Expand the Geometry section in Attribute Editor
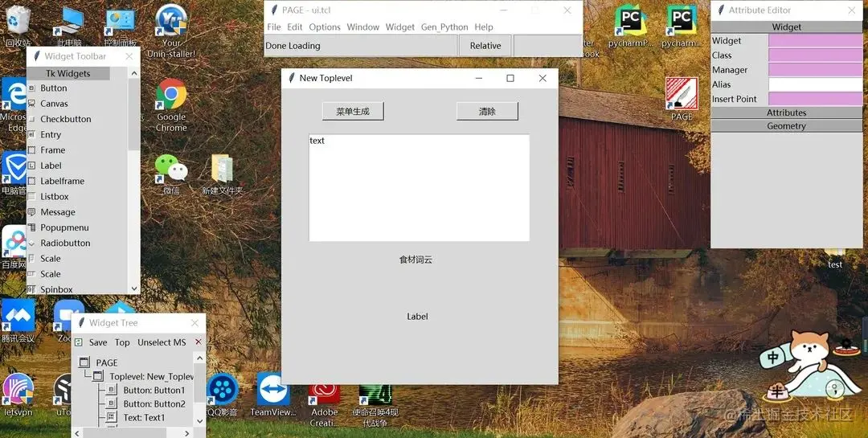The height and width of the screenshot is (438, 868). (786, 125)
